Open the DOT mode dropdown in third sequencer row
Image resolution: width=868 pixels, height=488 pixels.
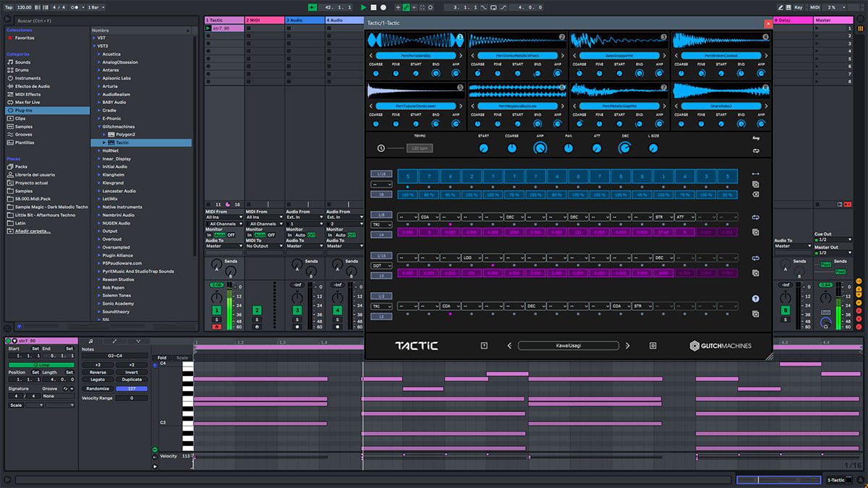click(381, 265)
